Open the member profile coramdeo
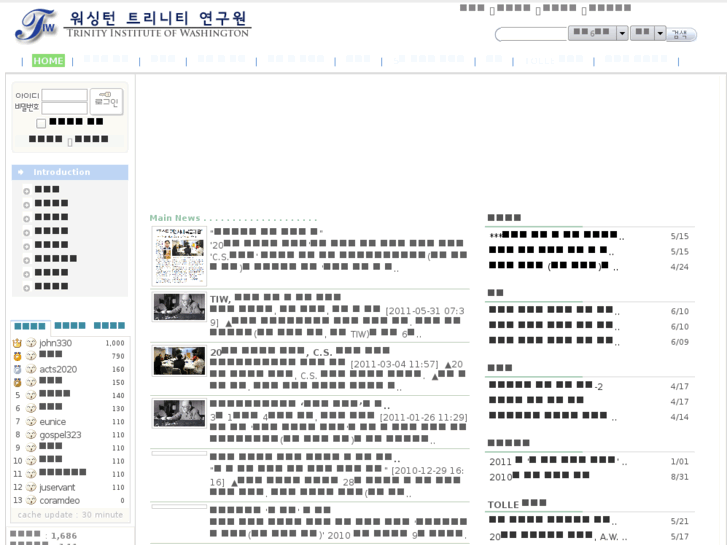 pos(59,500)
